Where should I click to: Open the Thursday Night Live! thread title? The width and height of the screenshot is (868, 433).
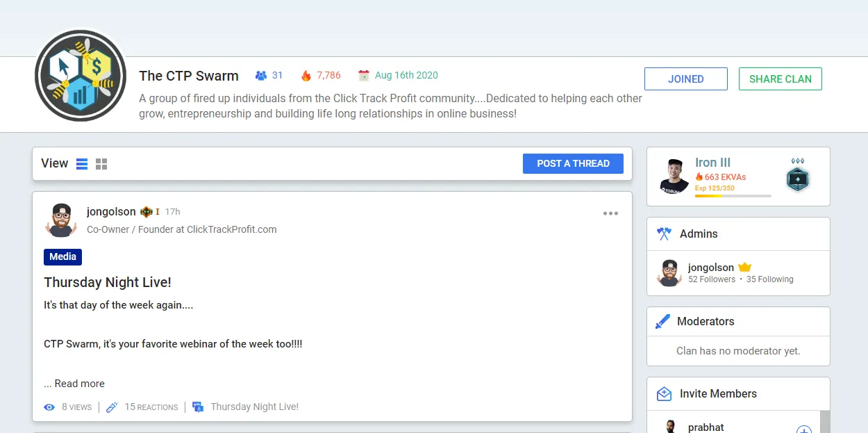coord(108,282)
